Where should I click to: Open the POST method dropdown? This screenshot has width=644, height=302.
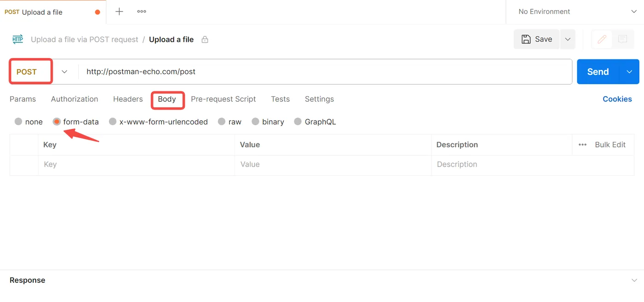click(64, 72)
